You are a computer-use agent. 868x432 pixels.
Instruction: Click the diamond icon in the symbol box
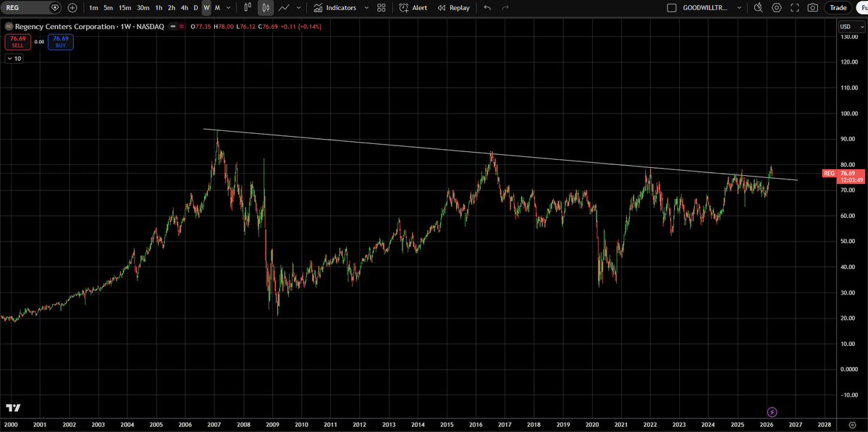pos(54,8)
